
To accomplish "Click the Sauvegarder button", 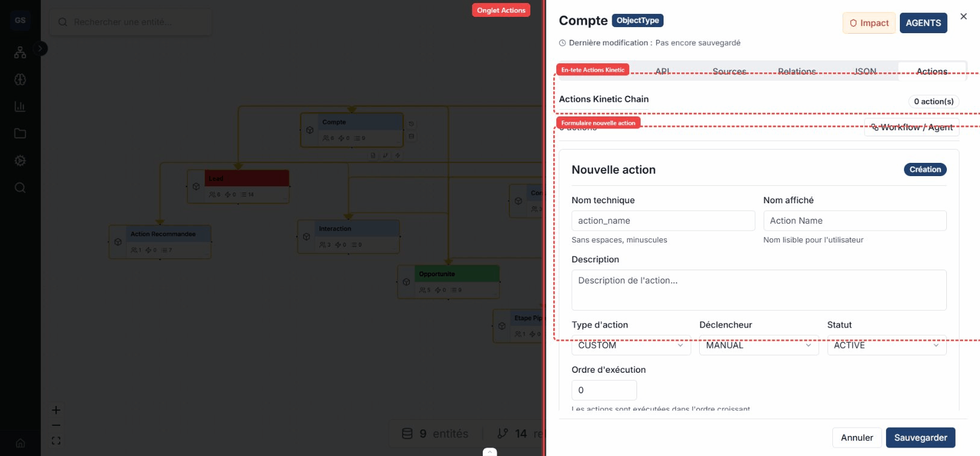I will click(x=920, y=438).
